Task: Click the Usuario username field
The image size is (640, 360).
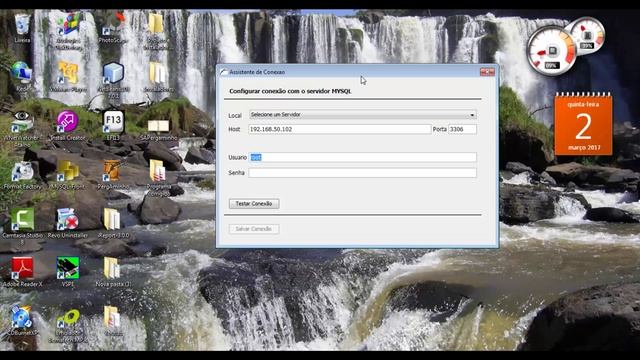Action: point(362,158)
